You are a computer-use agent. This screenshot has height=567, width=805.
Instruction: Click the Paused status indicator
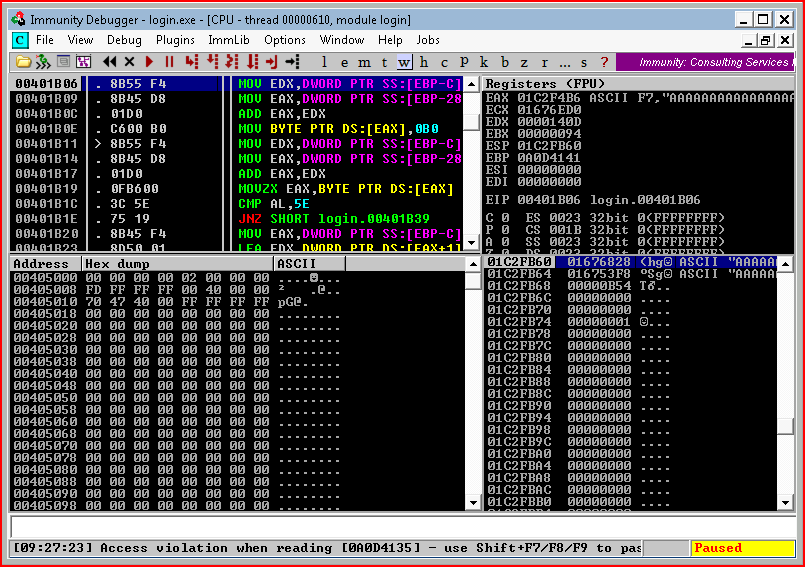point(742,548)
